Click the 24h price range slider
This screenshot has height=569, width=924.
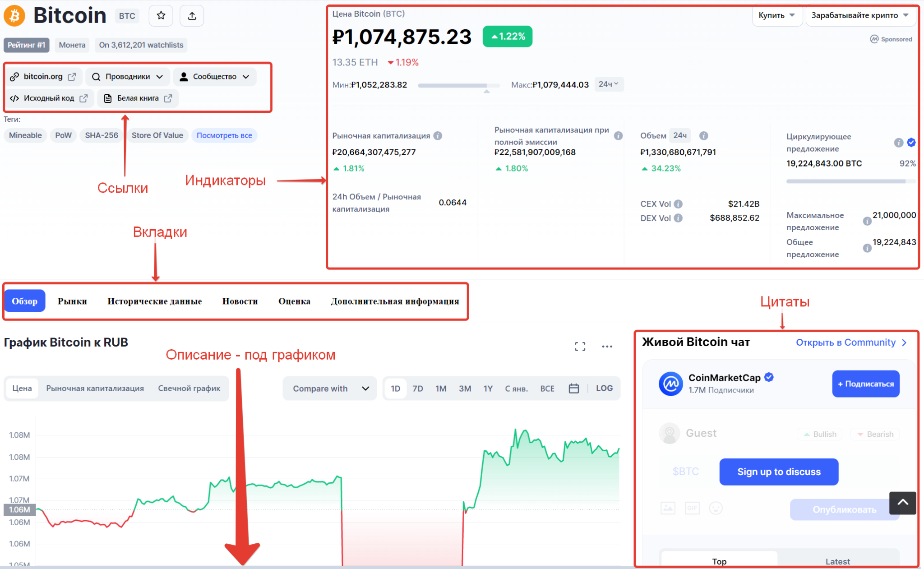tap(459, 85)
